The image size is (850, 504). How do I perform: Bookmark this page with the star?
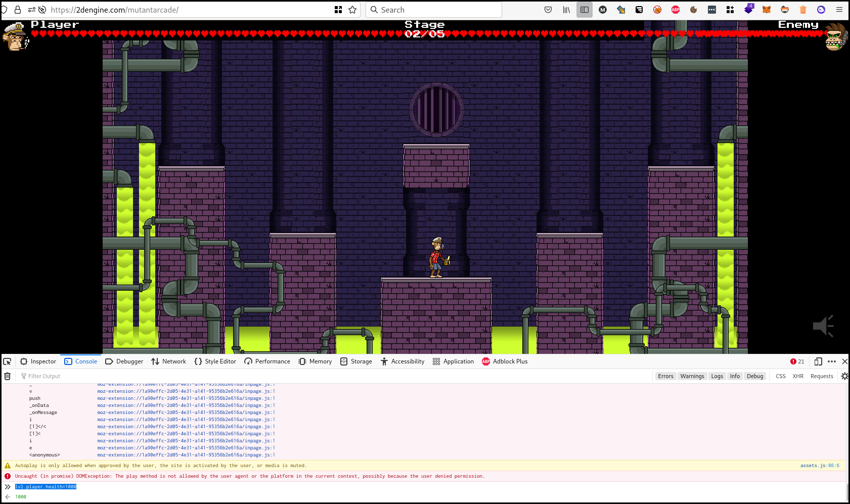(352, 10)
